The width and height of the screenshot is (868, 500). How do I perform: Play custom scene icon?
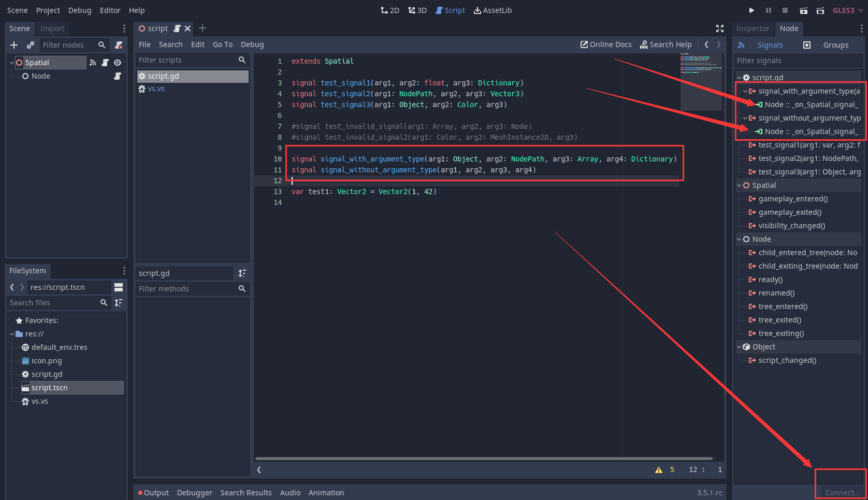click(x=820, y=10)
